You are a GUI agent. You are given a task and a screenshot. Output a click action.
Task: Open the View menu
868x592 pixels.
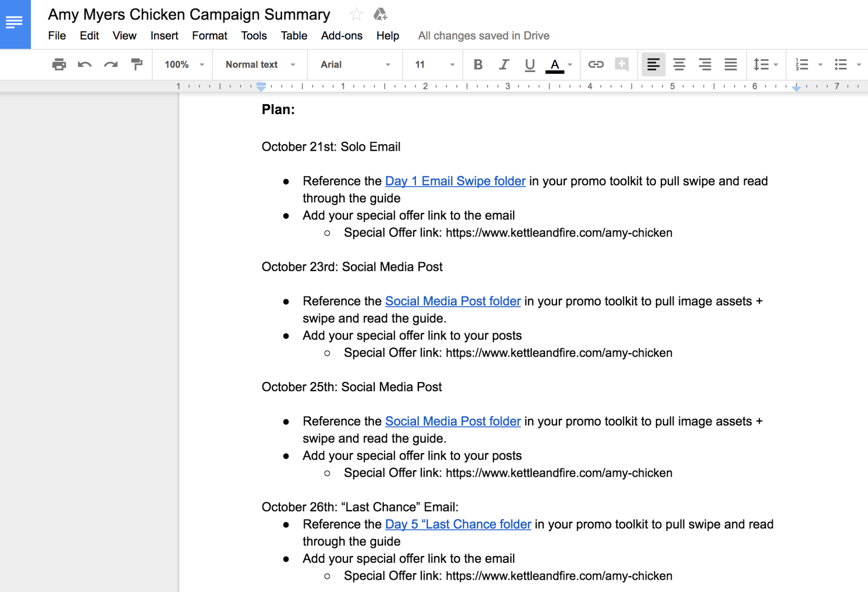[x=124, y=36]
